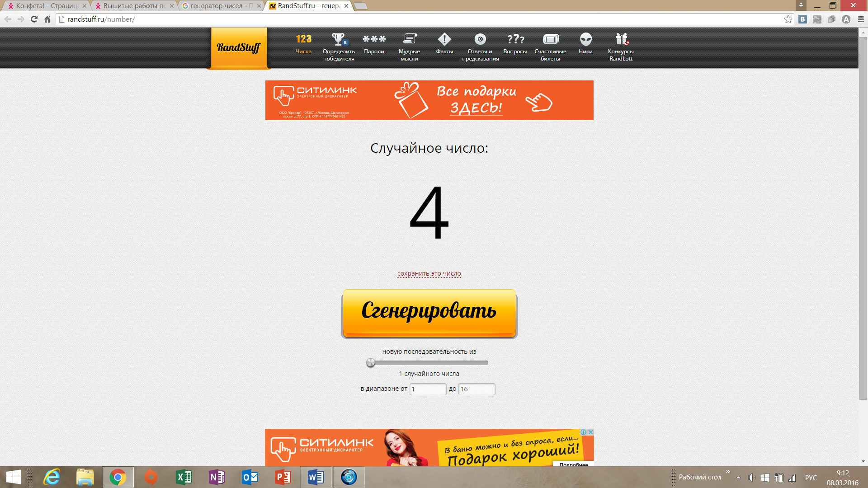Open Ответы и предсказания 8-ball icon
Image resolution: width=868 pixels, height=488 pixels.
point(480,40)
